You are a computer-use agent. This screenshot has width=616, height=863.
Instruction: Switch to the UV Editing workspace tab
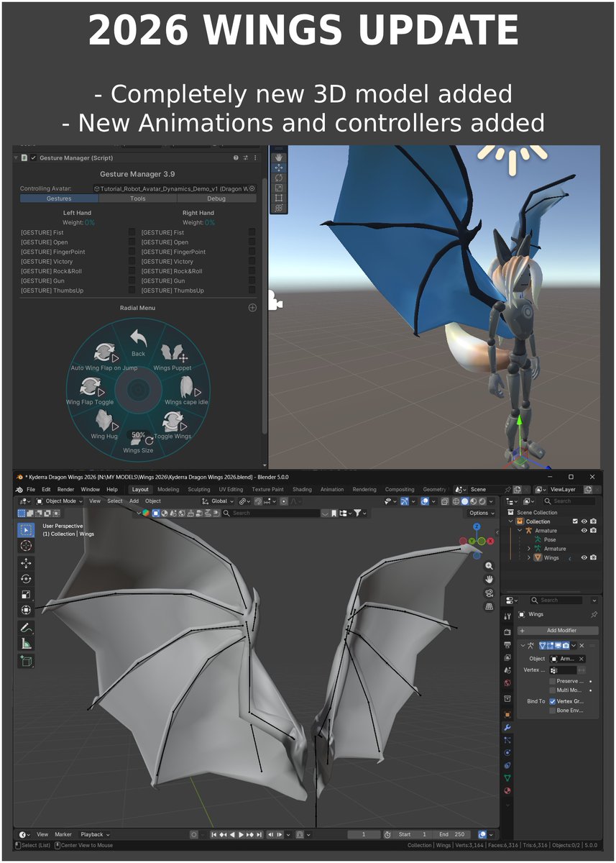coord(230,490)
